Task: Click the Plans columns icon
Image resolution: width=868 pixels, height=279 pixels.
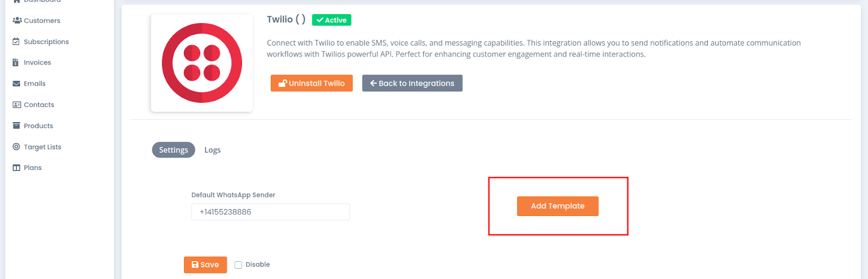Action: pyautogui.click(x=16, y=168)
